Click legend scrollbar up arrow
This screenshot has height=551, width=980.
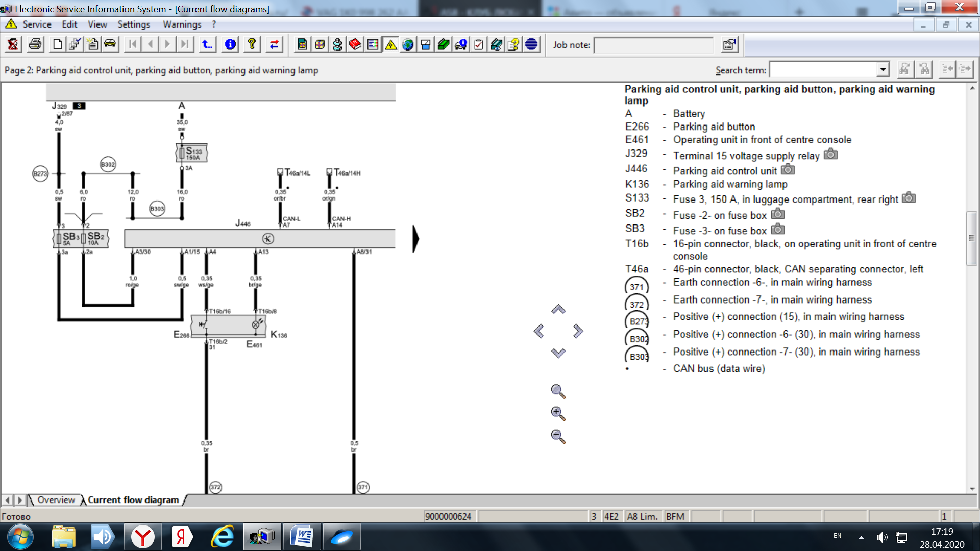click(972, 88)
